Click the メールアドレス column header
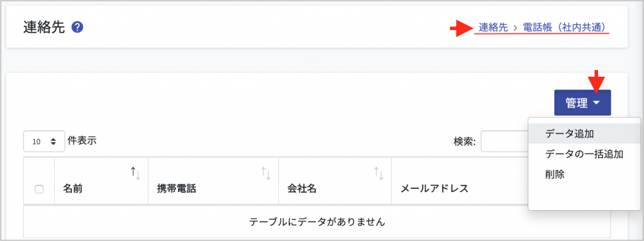The width and height of the screenshot is (644, 241). [460, 180]
